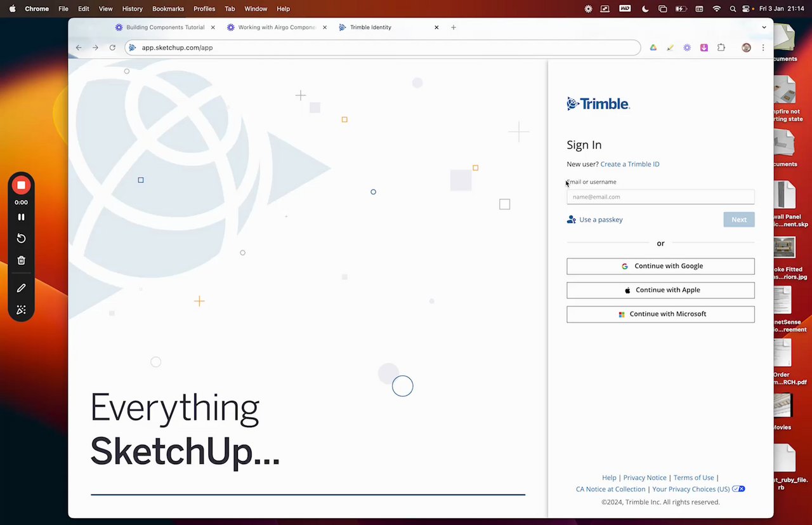
Task: Click the Next button
Action: 739,220
